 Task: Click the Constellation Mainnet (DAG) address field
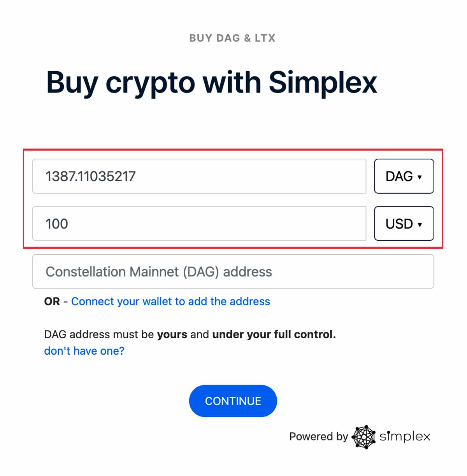pos(233,271)
